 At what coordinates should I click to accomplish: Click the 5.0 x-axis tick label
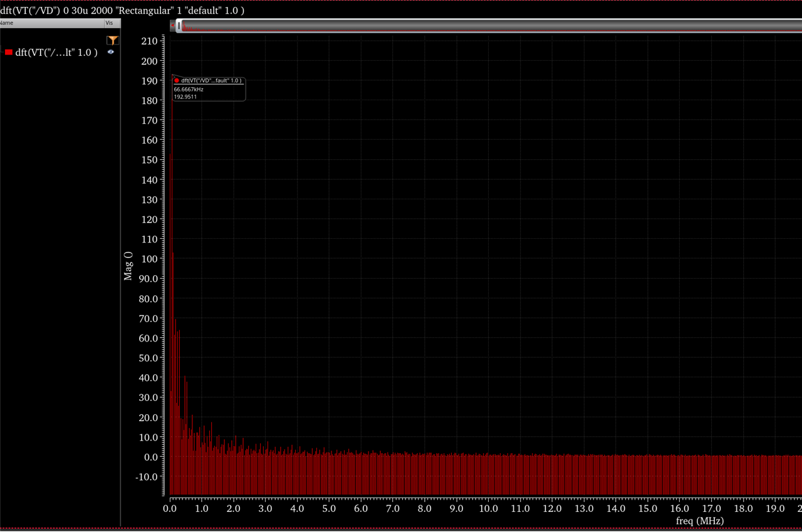coord(329,508)
